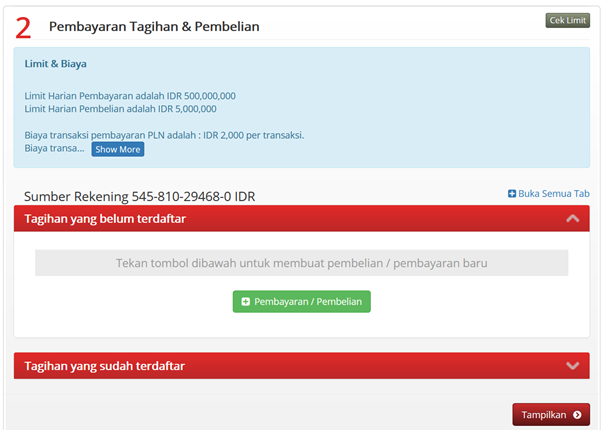602x430 pixels.
Task: Open all tabs via Buka Semua Tab
Action: (x=549, y=194)
